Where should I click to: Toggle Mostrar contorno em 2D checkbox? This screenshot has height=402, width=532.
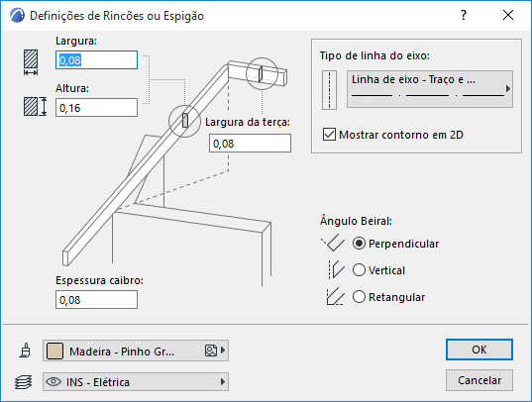click(x=329, y=135)
